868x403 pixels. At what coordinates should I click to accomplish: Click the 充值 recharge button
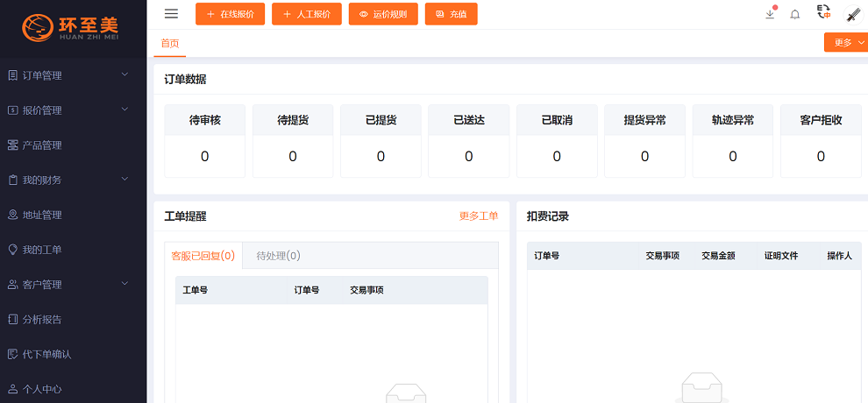tap(452, 14)
